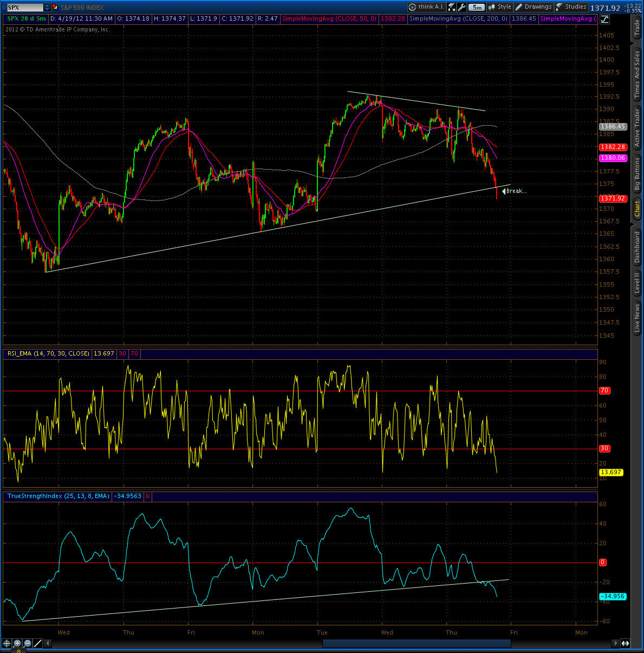Select the trendline drawing tool
644x653 pixels.
click(x=38, y=643)
